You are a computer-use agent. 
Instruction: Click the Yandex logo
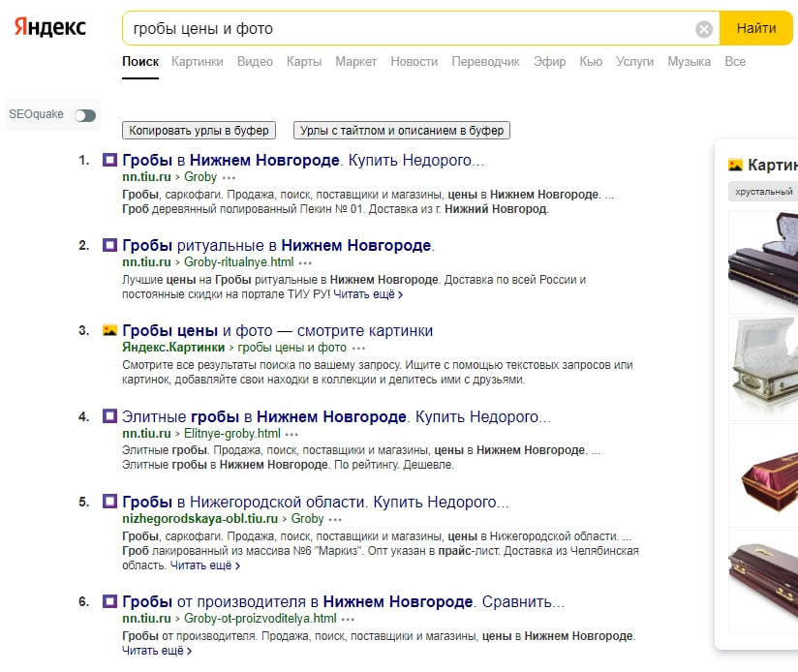[50, 27]
